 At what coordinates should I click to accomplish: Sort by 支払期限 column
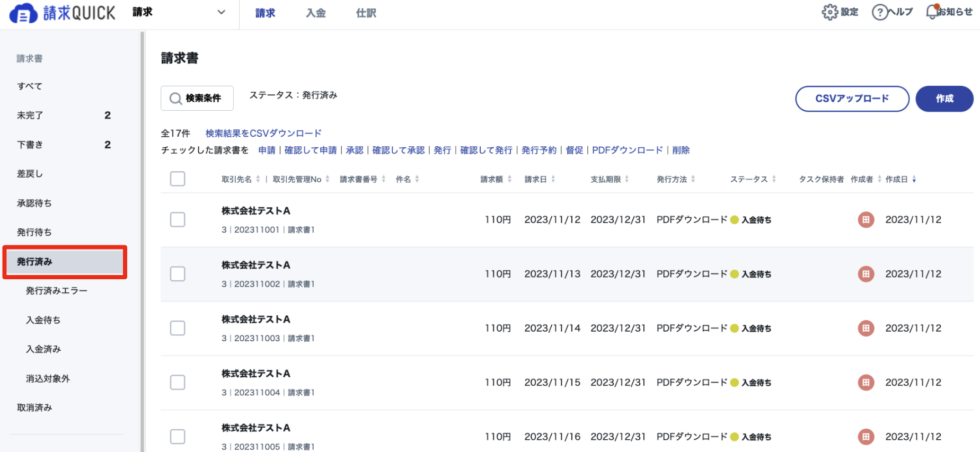627,179
